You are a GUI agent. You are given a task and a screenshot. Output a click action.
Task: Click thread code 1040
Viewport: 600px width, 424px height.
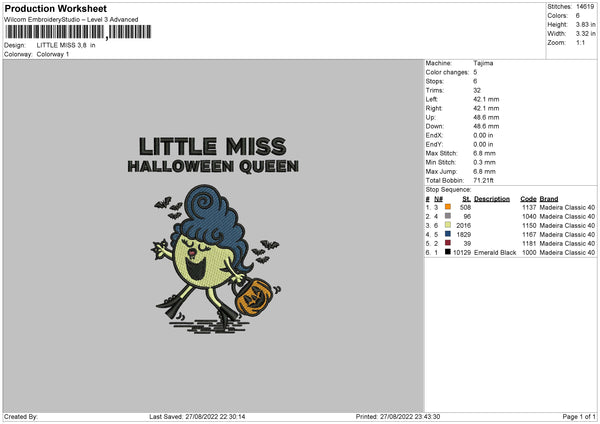pyautogui.click(x=529, y=217)
